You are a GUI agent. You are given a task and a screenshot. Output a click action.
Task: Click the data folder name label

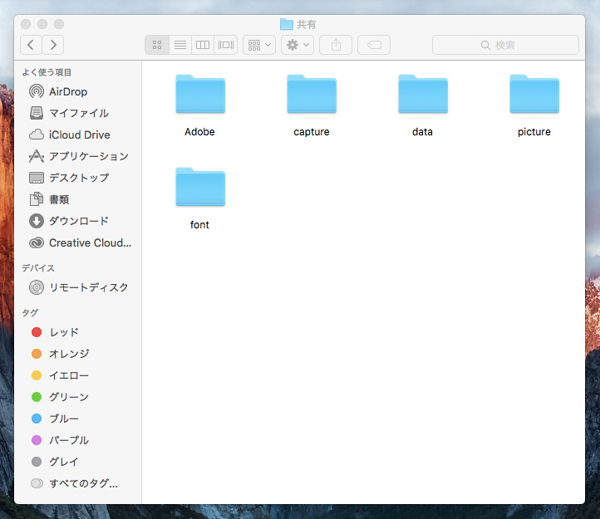[422, 132]
